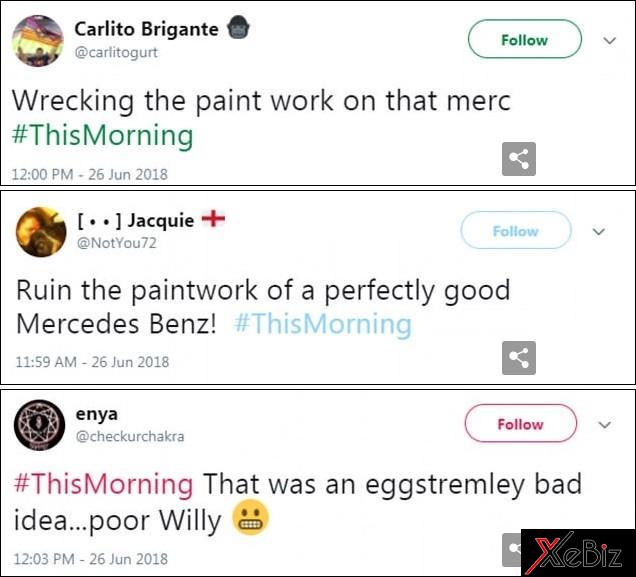The width and height of the screenshot is (636, 577).
Task: Open pink #ThisMorning hashtag in enya's tweet
Action: [x=103, y=484]
